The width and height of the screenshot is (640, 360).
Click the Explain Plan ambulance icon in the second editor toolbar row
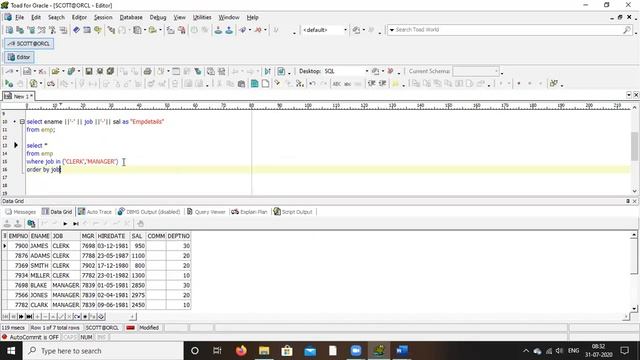click(x=51, y=84)
